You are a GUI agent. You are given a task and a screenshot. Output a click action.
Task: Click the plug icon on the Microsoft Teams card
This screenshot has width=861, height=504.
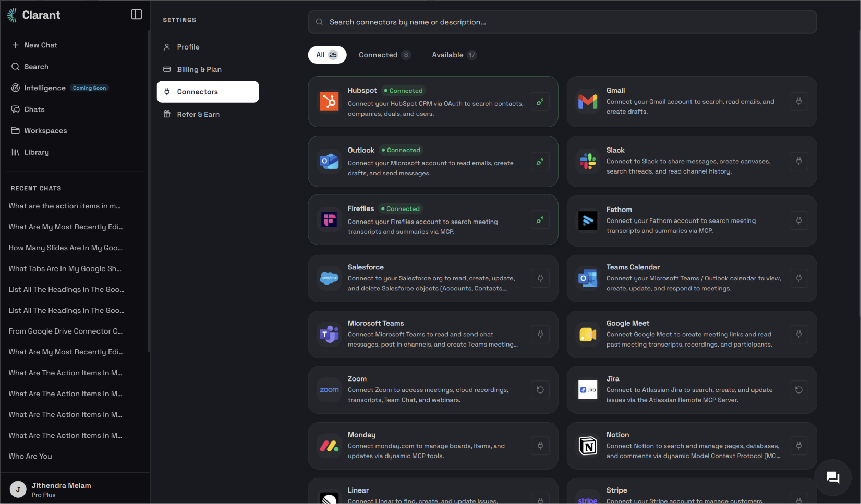coord(540,334)
